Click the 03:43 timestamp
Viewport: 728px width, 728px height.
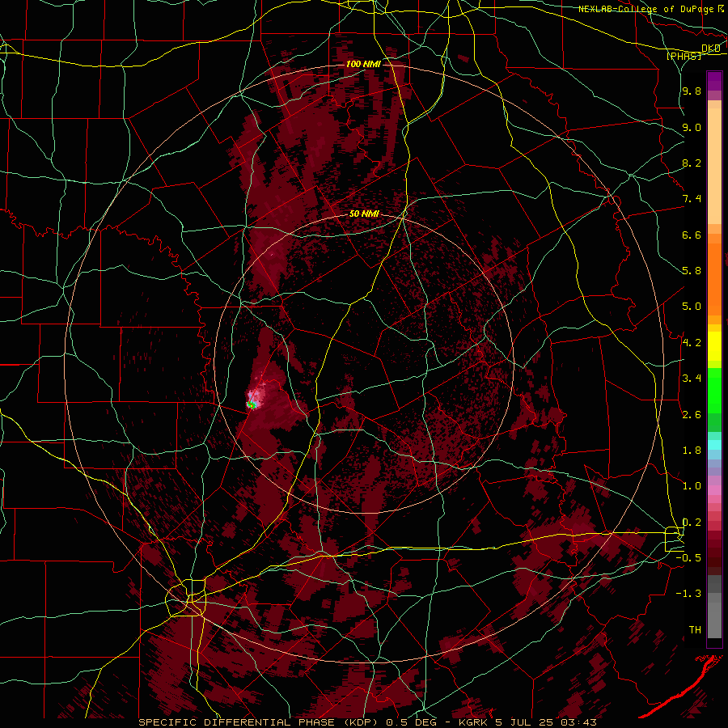[581, 722]
